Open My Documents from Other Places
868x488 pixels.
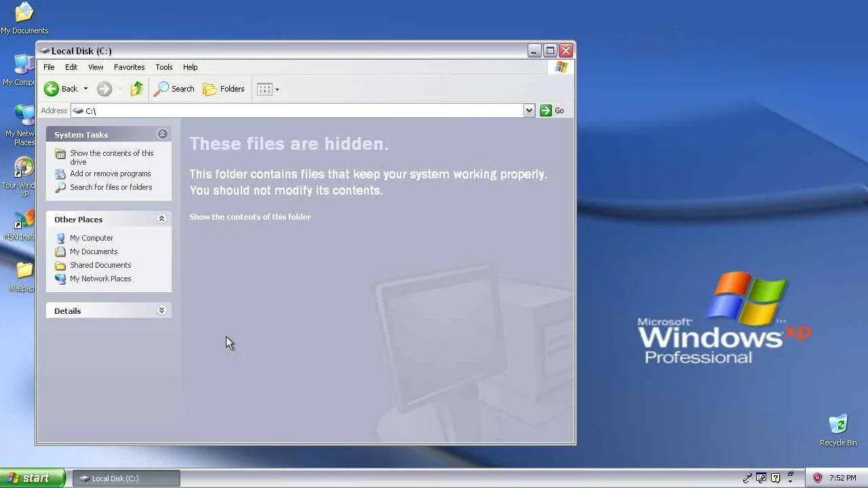click(x=94, y=251)
